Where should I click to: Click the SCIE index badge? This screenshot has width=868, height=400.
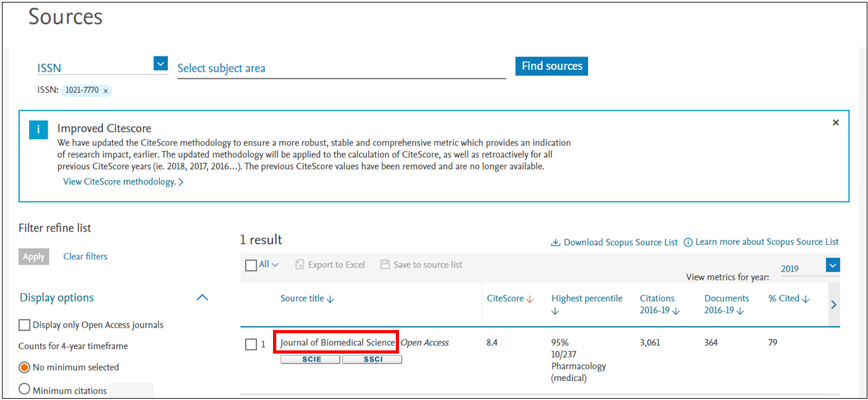click(311, 359)
